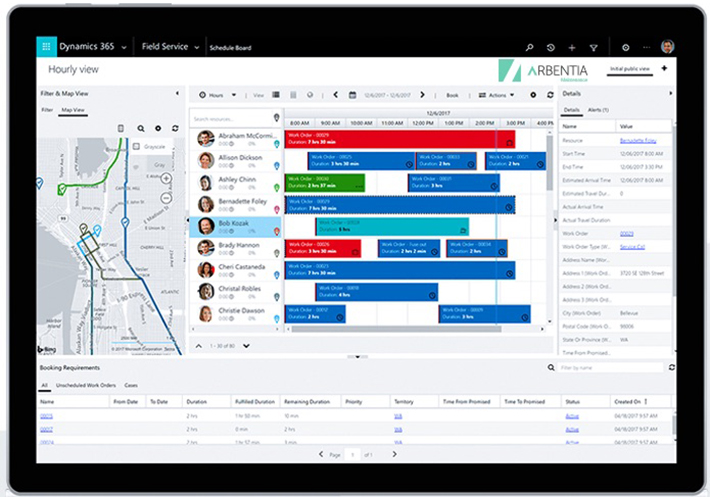
Task: Open the Work Order link in Details
Action: point(626,234)
